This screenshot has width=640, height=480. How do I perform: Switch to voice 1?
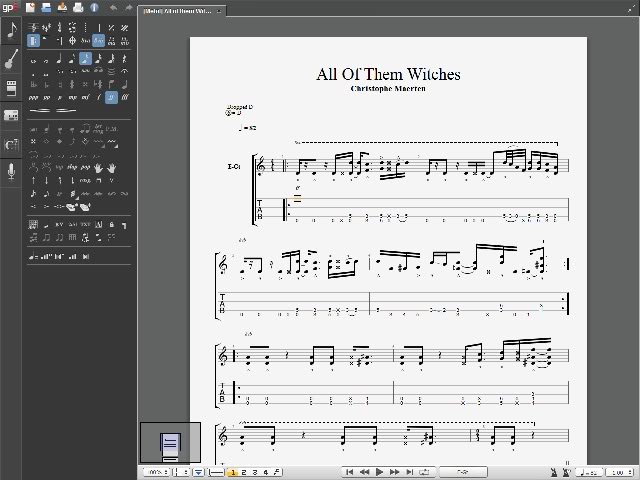click(233, 472)
